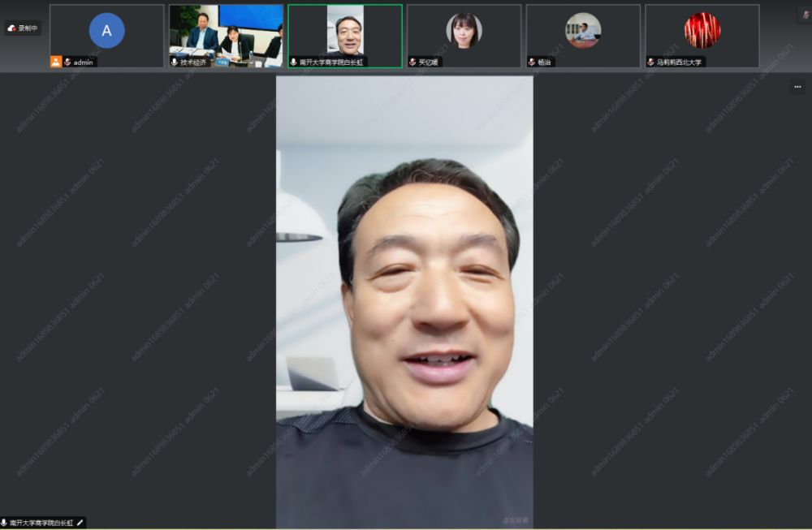Click the mic icon on the active speaker thumbnail
This screenshot has height=530, width=812.
point(294,62)
